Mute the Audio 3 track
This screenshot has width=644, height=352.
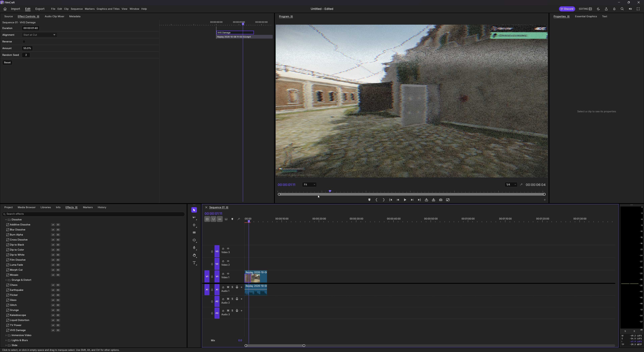228,311
